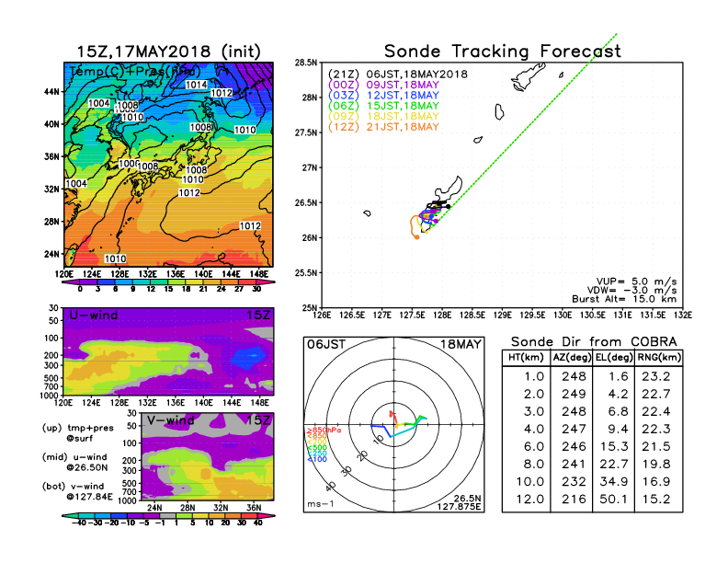Viewport: 728px width, 563px height.
Task: Click the orange 12Z track endpoint dot
Action: pyautogui.click(x=417, y=237)
